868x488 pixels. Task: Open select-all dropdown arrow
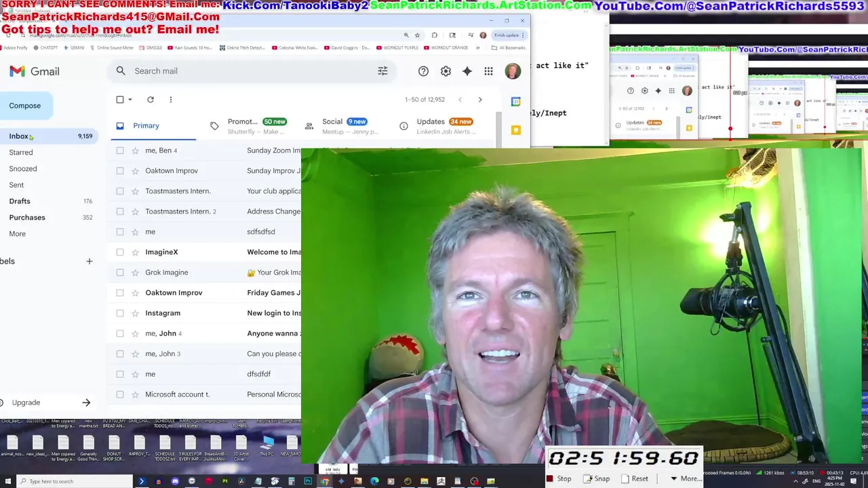pyautogui.click(x=130, y=100)
